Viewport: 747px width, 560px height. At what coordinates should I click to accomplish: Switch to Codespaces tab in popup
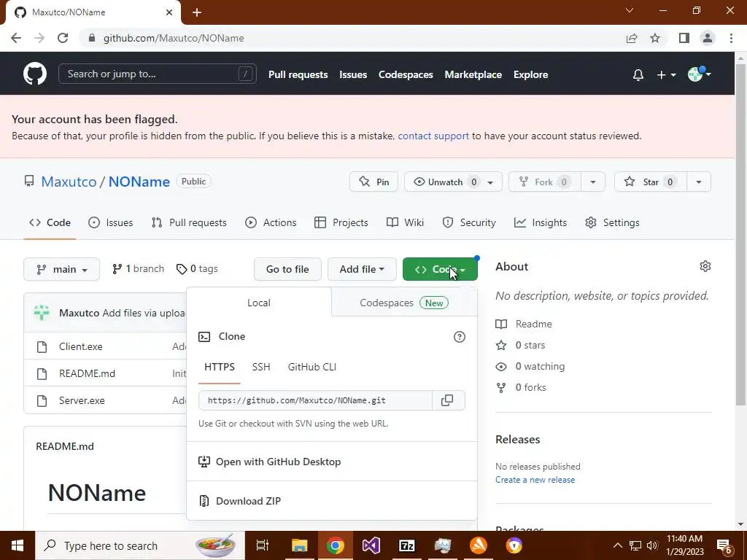pos(404,303)
